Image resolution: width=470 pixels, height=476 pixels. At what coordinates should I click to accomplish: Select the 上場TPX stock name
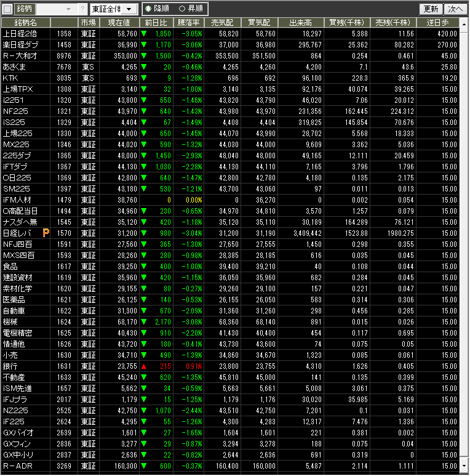(x=18, y=89)
